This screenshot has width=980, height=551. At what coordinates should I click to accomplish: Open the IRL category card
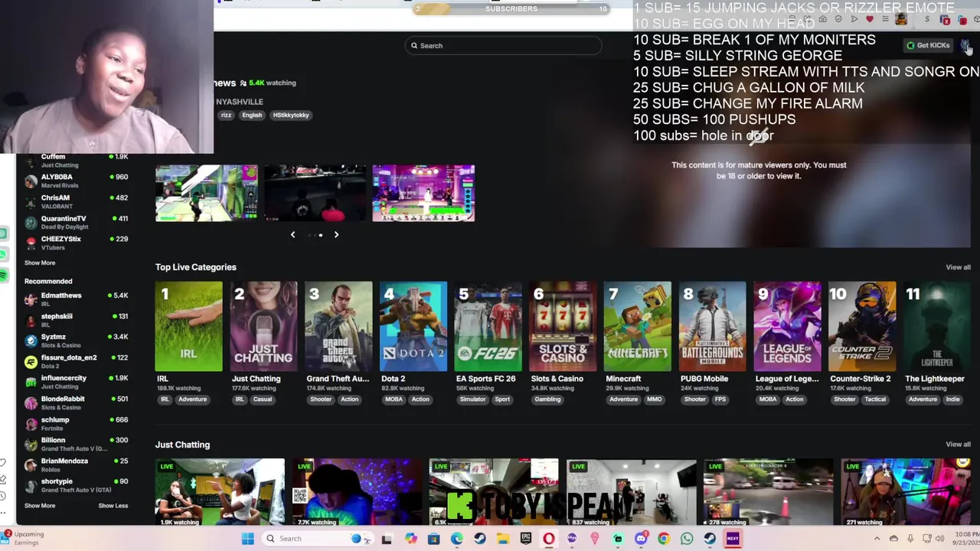coord(188,327)
